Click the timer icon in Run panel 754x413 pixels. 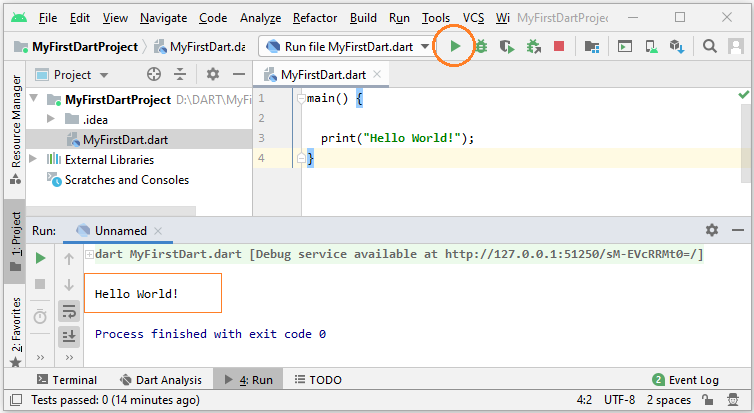(x=40, y=316)
